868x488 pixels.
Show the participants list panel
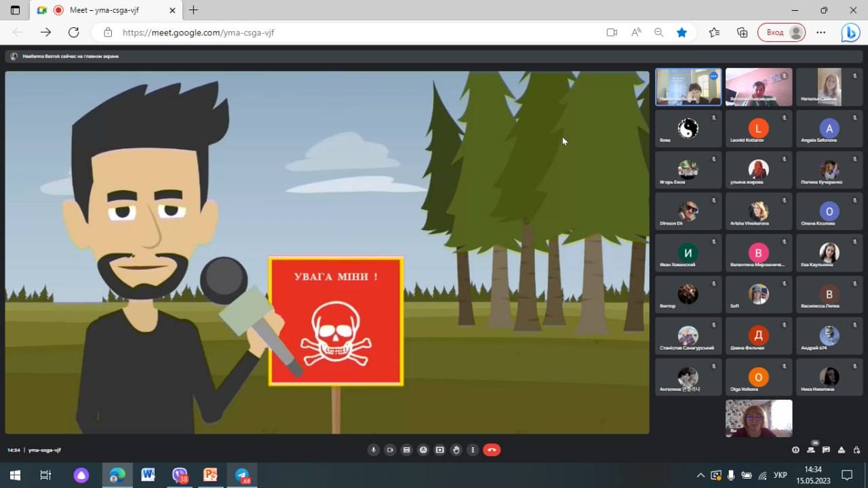pos(811,450)
